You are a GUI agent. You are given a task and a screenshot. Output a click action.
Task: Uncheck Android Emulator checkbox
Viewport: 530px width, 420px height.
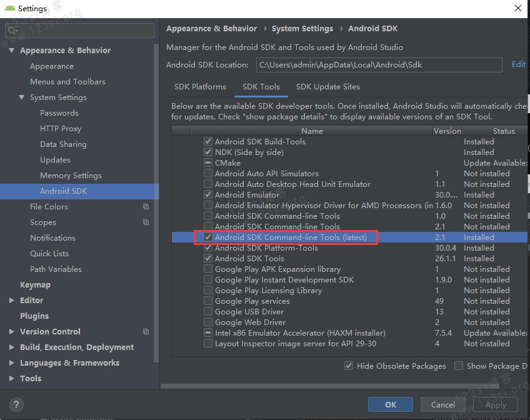[x=208, y=194]
